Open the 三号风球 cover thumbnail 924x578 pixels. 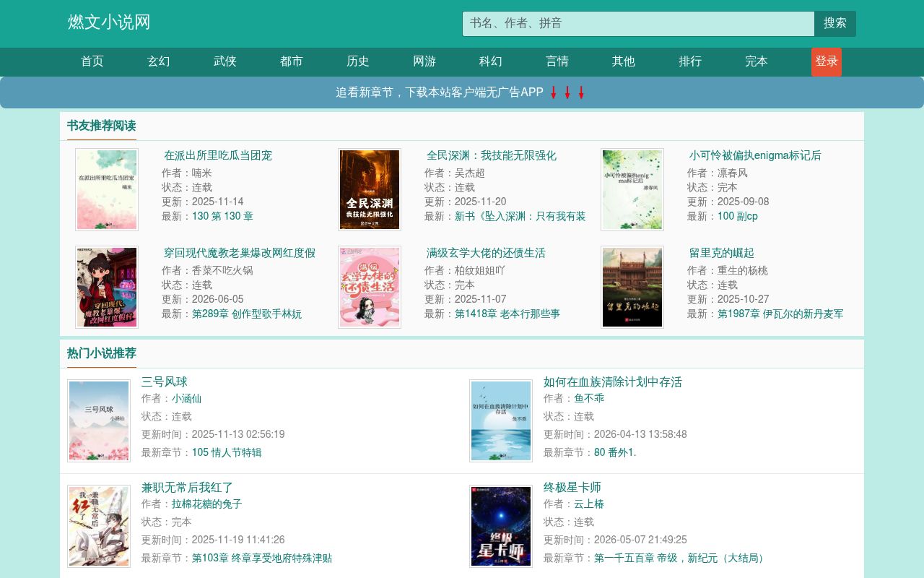(99, 420)
